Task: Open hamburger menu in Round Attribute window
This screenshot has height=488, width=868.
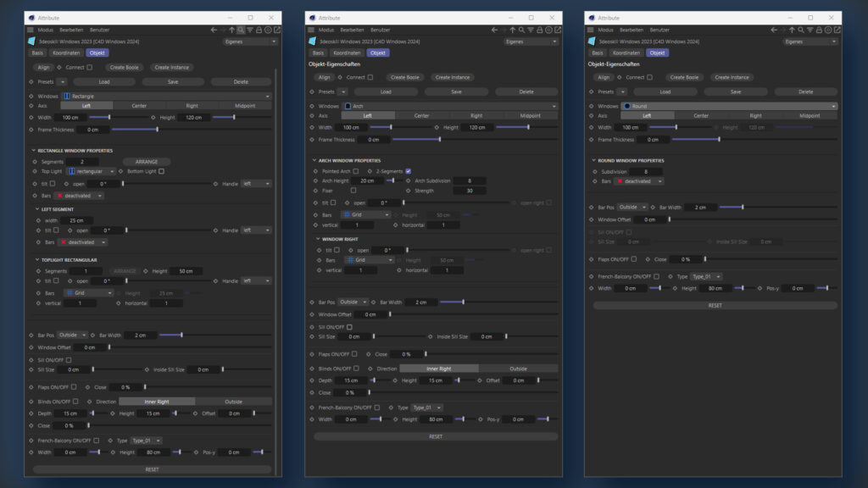Action: click(591, 30)
